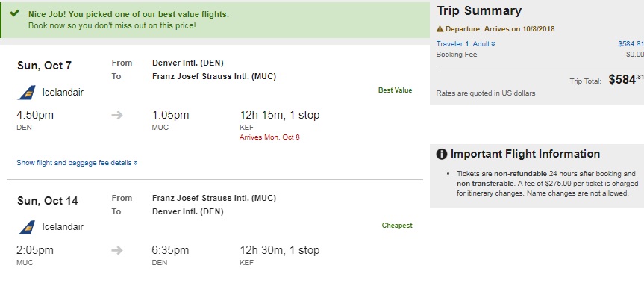This screenshot has width=644, height=283.
Task: Click the Arrives Mon, Oct 8 notice
Action: pos(269,137)
